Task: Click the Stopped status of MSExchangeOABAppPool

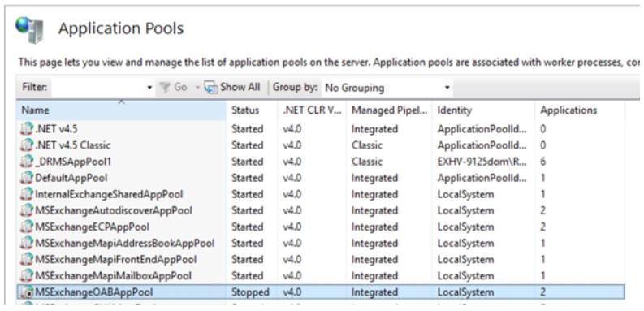Action: tap(250, 292)
